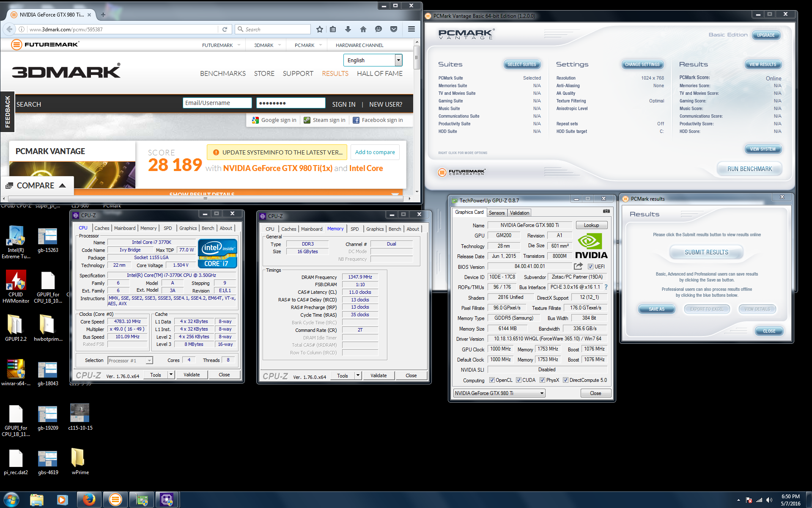Expand the FUTUREMARK menu dropdown arrow
The height and width of the screenshot is (508, 812).
239,45
